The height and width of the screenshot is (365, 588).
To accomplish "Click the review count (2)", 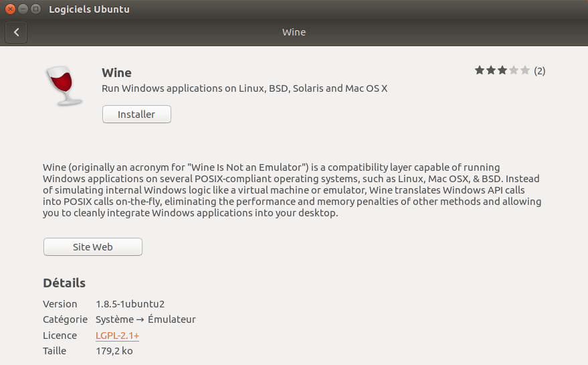I will click(x=540, y=71).
